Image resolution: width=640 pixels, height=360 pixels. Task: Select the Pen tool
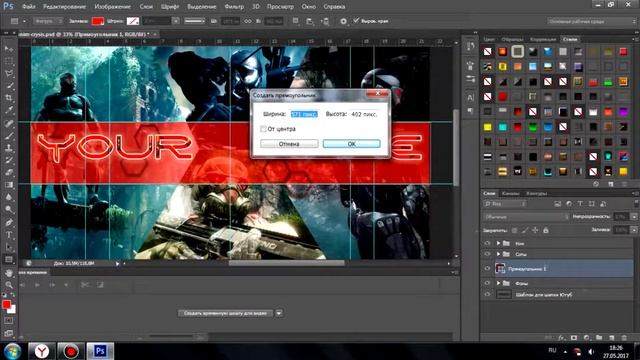(x=9, y=222)
